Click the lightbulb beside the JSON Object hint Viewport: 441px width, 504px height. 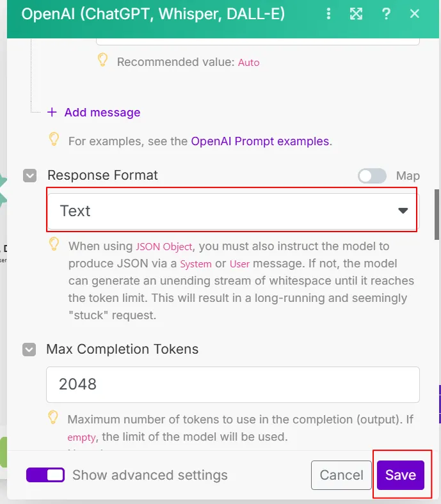(x=54, y=244)
